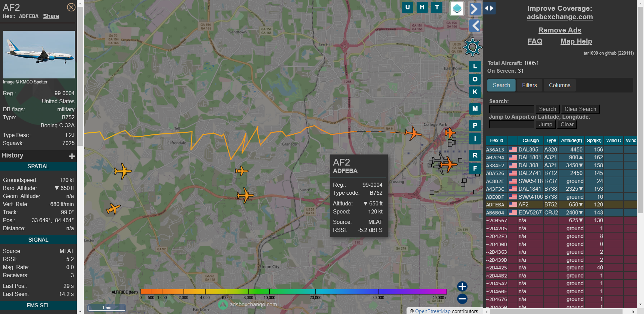This screenshot has width=644, height=314.
Task: Toggle the L map button
Action: tap(475, 66)
